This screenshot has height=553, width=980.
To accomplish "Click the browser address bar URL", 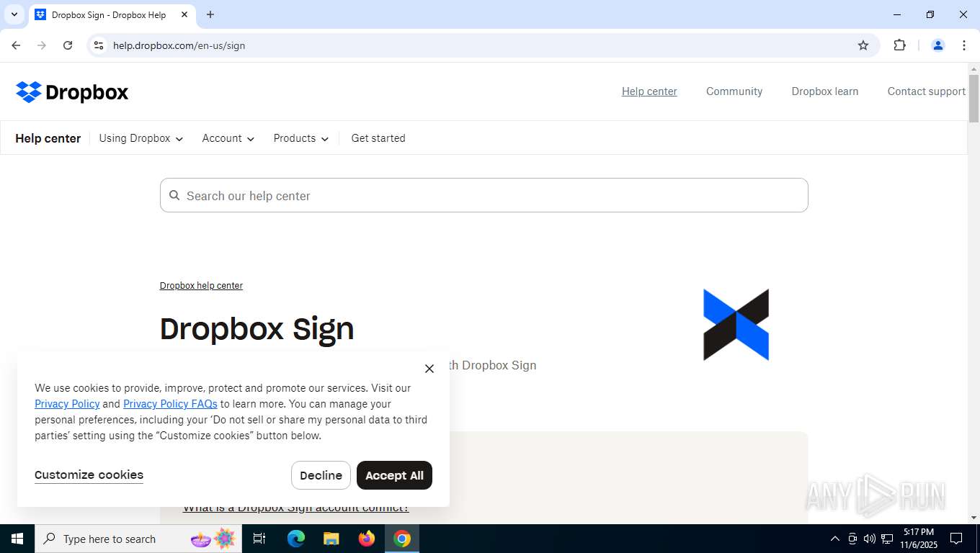I will pyautogui.click(x=179, y=45).
